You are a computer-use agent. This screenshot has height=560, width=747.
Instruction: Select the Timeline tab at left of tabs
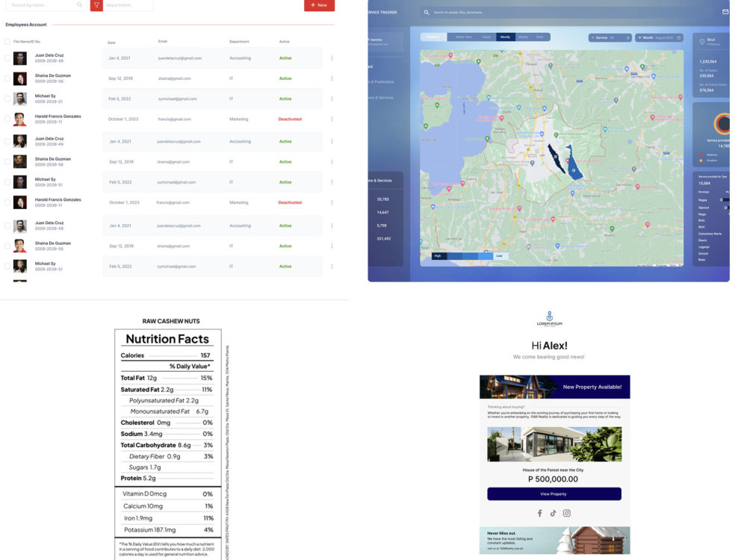click(x=433, y=37)
